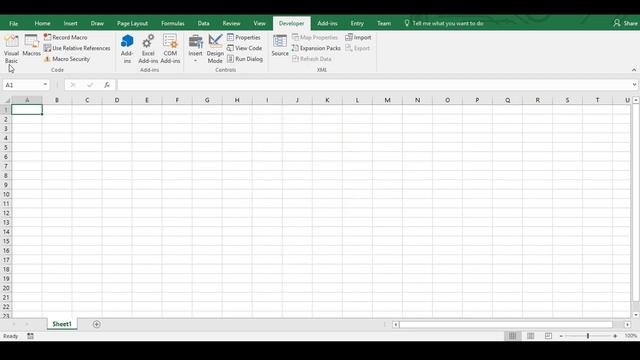Add a new sheet
Screen dimensions: 640x360
point(97,324)
